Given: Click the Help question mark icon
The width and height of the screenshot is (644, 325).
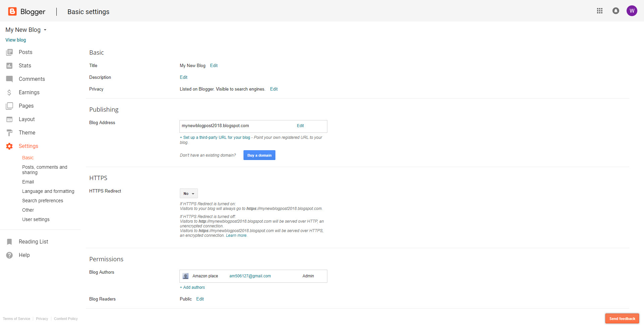Looking at the screenshot, I should click(9, 255).
